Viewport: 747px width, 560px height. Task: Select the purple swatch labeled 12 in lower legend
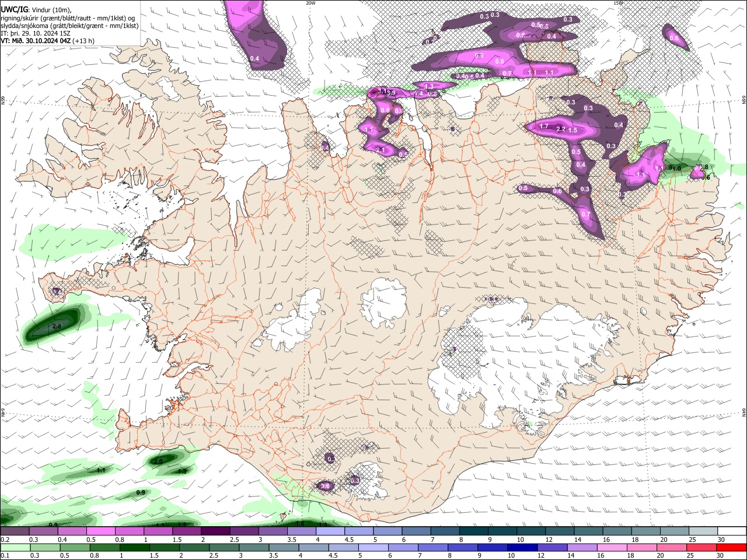click(x=553, y=547)
